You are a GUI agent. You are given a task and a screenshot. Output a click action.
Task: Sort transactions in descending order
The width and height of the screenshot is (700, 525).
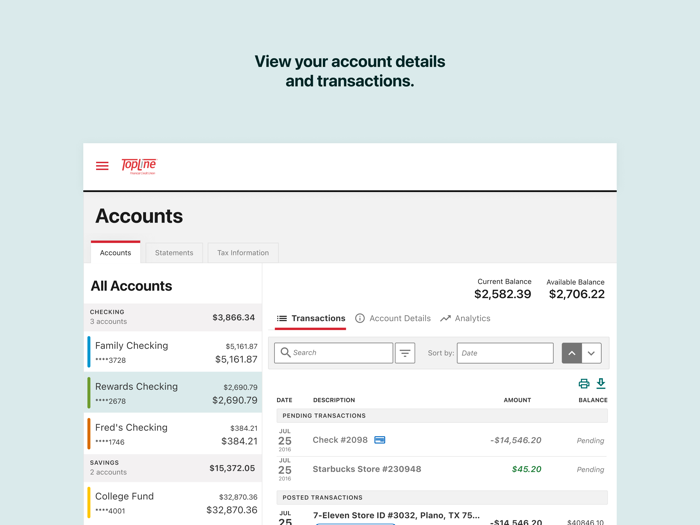591,353
